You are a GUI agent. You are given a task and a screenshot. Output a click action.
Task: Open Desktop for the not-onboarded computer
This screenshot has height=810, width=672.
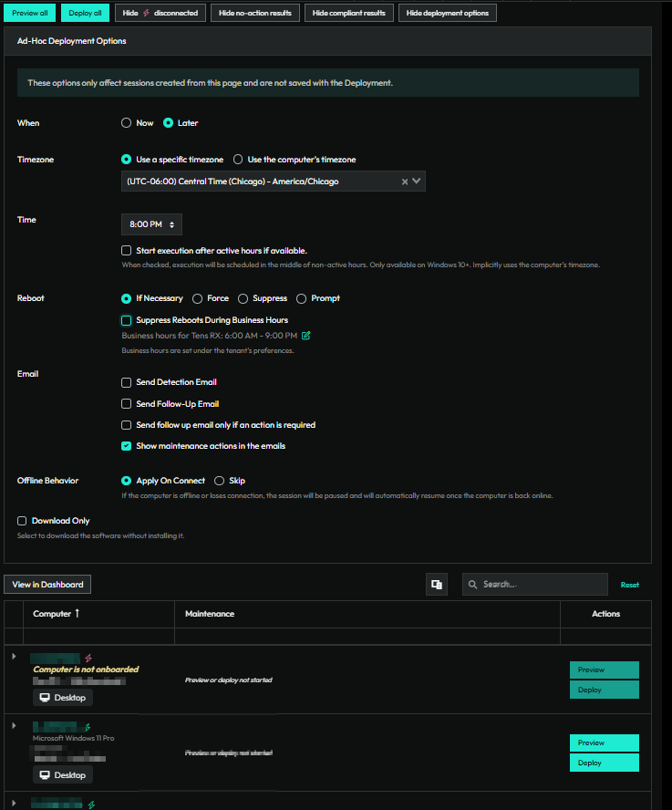pos(63,698)
